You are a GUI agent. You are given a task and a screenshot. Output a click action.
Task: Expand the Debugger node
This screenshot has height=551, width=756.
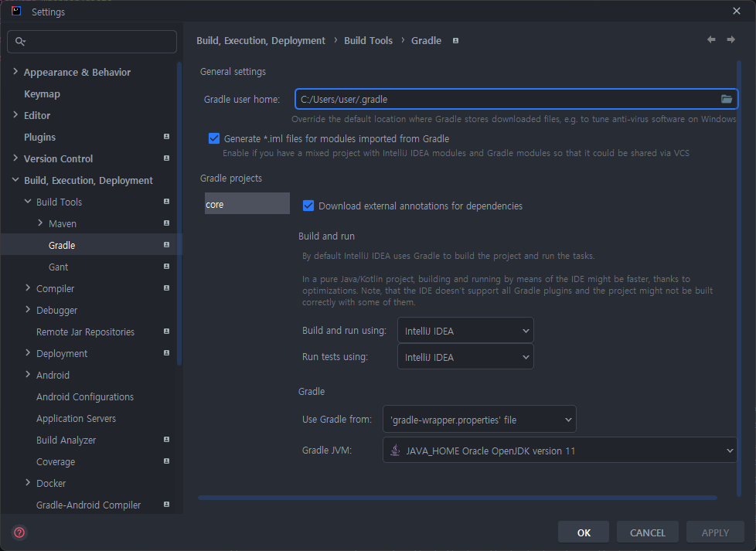click(28, 309)
